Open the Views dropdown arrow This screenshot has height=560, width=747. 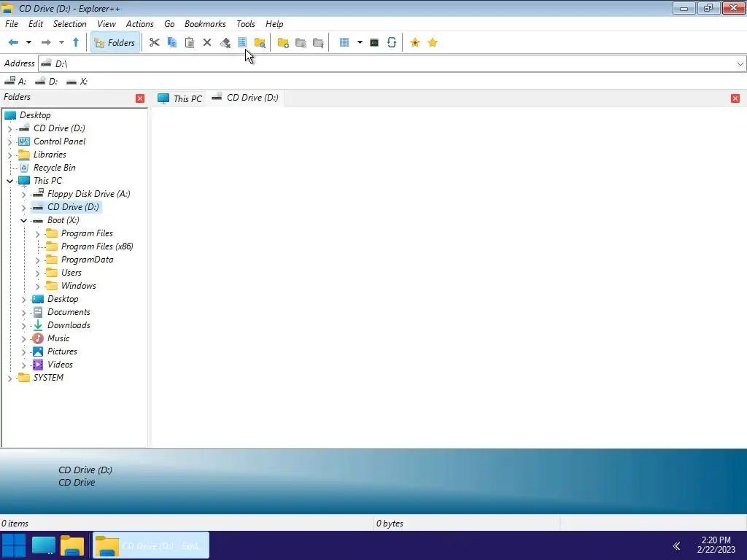(x=360, y=43)
